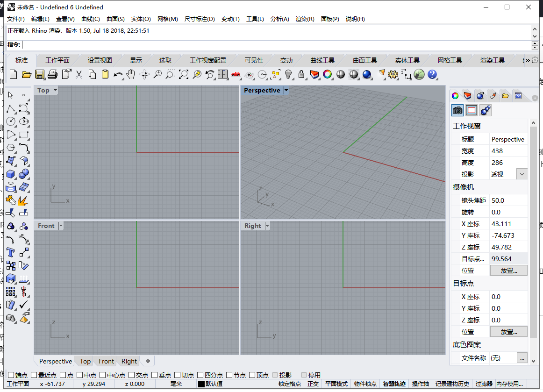Open the 曲面(S) menu

(115, 19)
